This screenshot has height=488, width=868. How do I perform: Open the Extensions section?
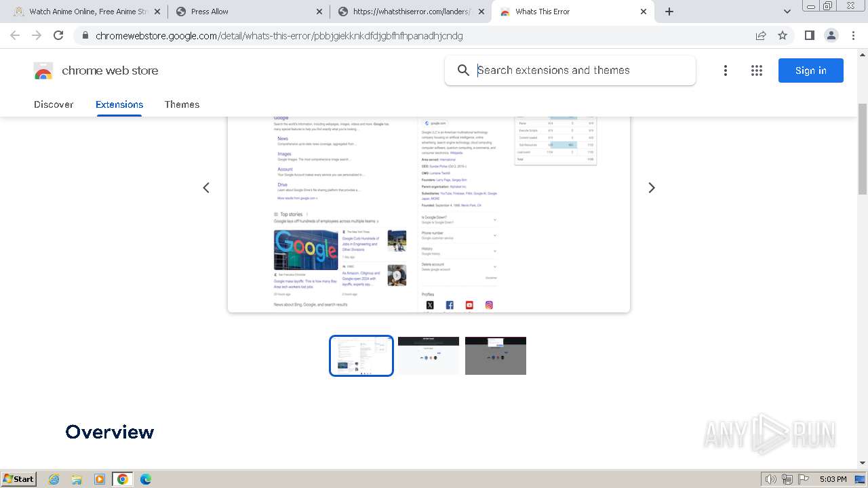pos(119,104)
